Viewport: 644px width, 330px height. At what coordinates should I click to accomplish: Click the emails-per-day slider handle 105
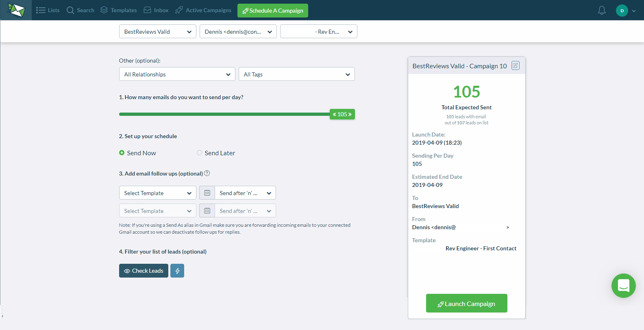coord(342,114)
